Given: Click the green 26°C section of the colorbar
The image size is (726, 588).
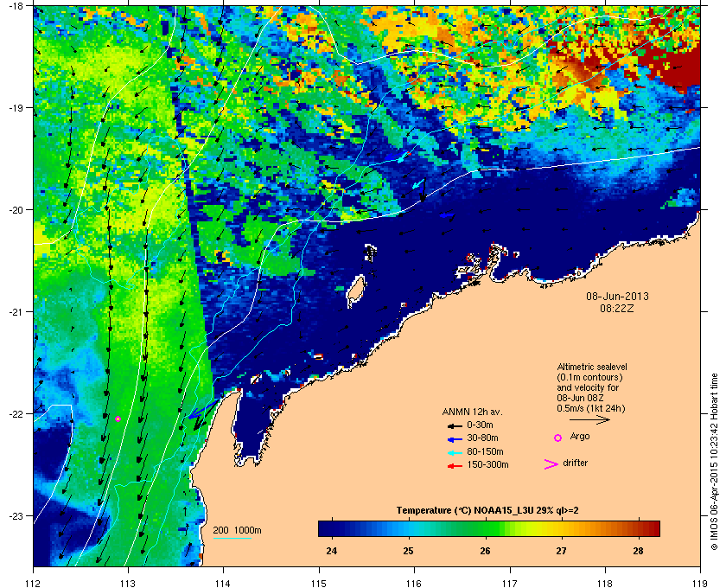Looking at the screenshot, I should pos(485,528).
